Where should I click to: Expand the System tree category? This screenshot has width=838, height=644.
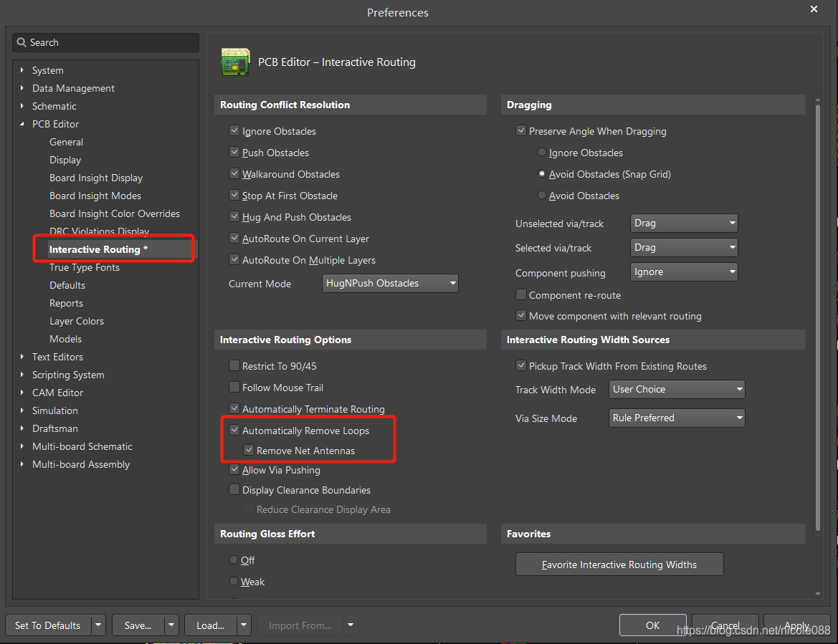22,70
